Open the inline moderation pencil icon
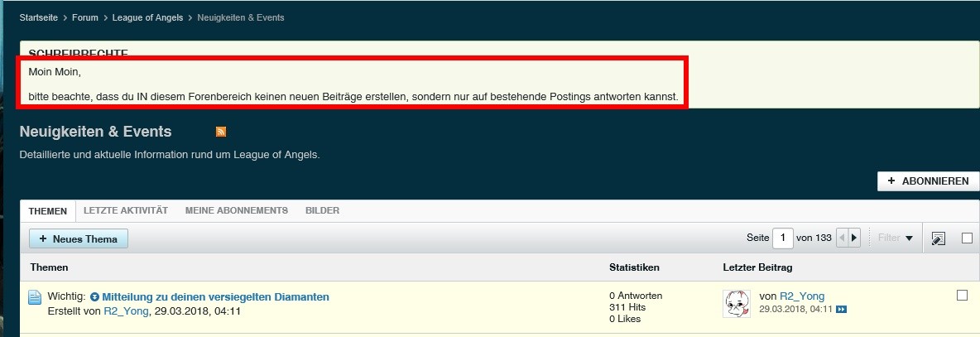 (938, 238)
